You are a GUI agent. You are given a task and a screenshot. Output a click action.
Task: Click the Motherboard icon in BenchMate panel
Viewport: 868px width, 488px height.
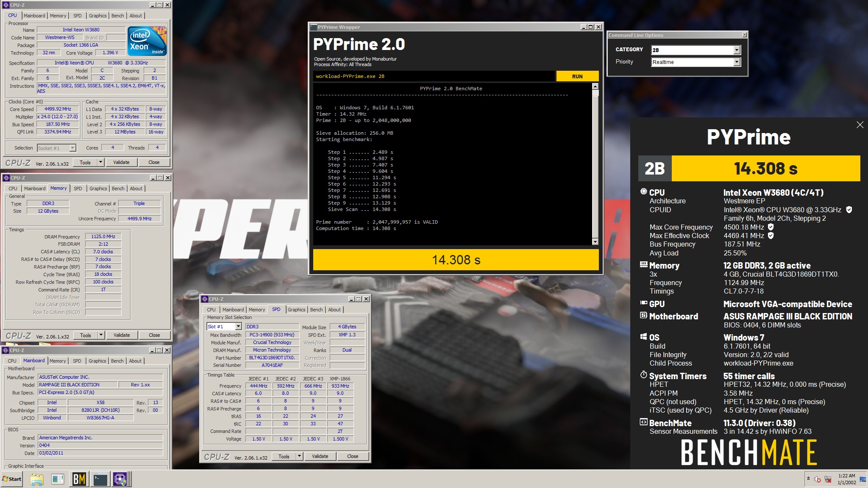(643, 316)
